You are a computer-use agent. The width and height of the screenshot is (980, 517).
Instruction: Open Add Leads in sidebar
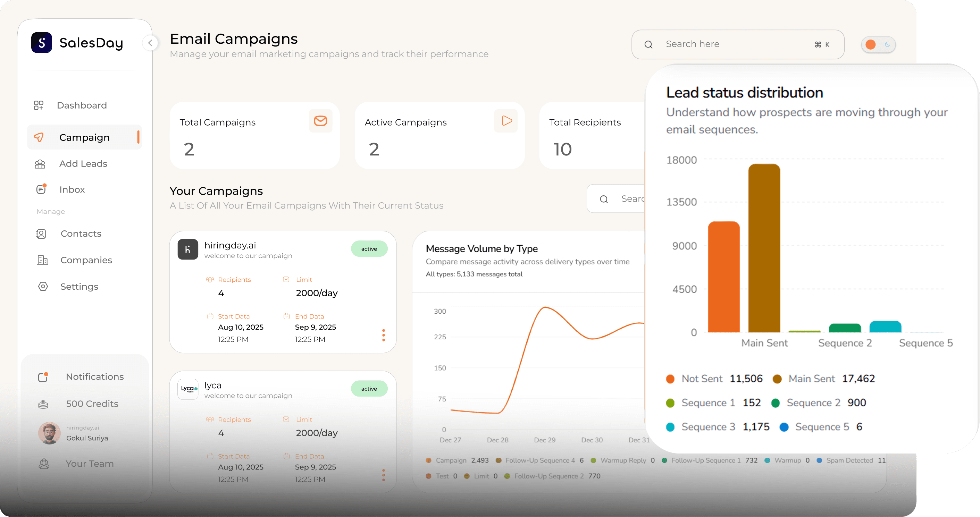click(83, 163)
